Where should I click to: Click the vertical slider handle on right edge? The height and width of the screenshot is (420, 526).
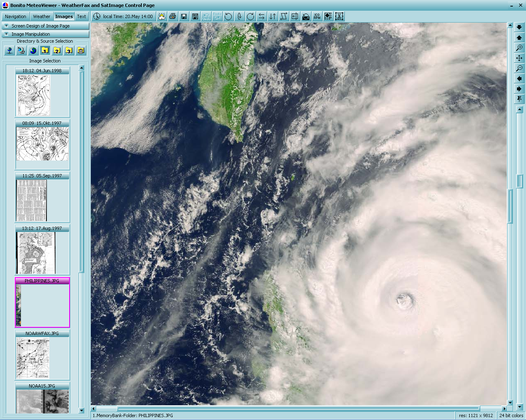[x=519, y=181]
